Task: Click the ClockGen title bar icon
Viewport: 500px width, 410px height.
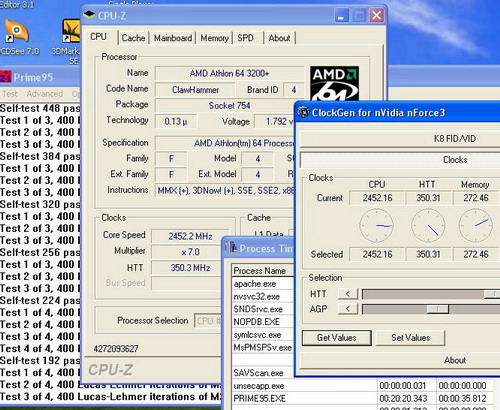Action: pyautogui.click(x=303, y=112)
